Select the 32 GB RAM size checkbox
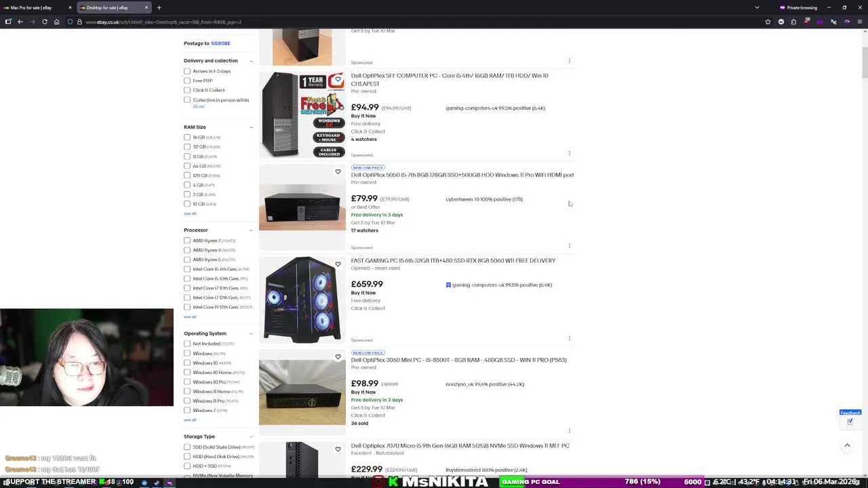Image resolution: width=868 pixels, height=488 pixels. 187,147
